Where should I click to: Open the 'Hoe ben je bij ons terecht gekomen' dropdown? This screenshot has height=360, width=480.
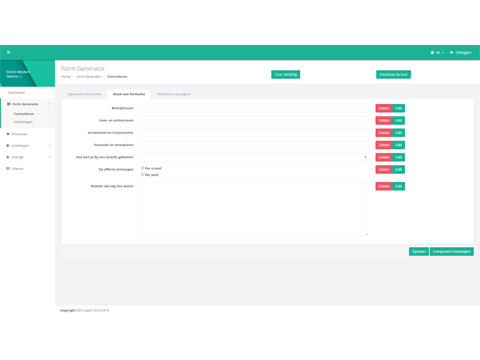(254, 157)
